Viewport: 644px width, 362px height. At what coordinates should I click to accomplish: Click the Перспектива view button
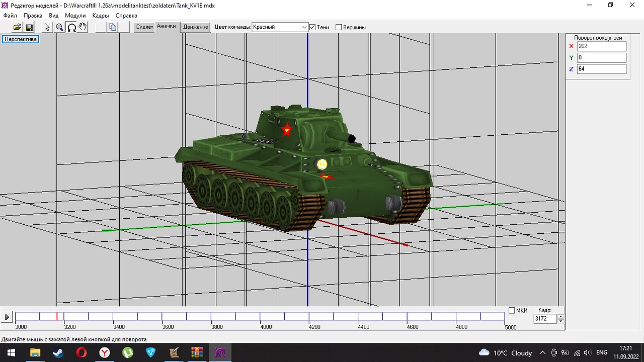(x=21, y=39)
